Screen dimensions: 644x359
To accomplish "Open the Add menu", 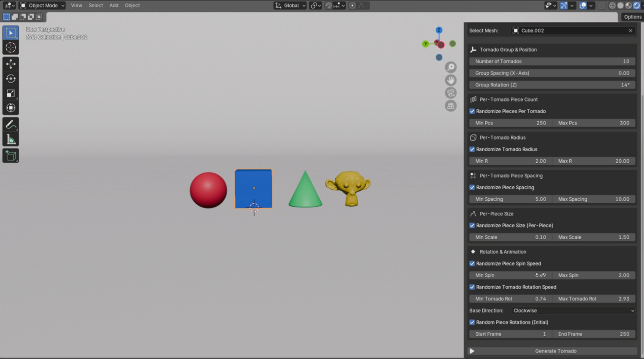I will (x=114, y=6).
